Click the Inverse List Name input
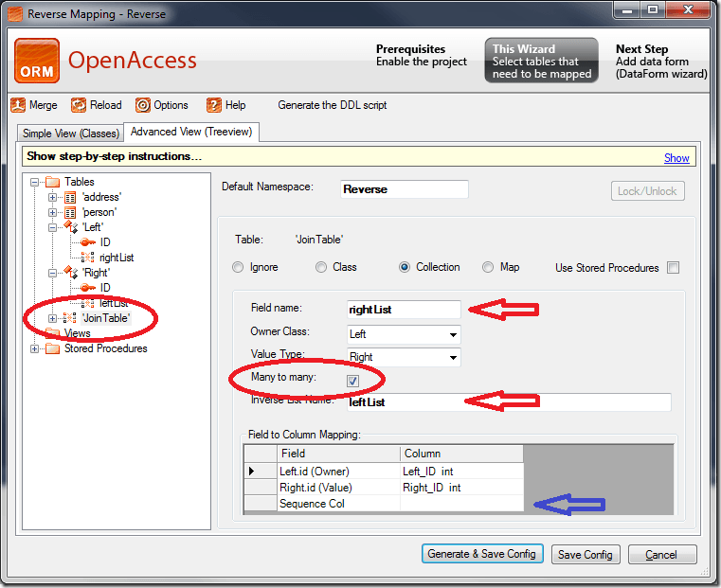 pos(509,402)
